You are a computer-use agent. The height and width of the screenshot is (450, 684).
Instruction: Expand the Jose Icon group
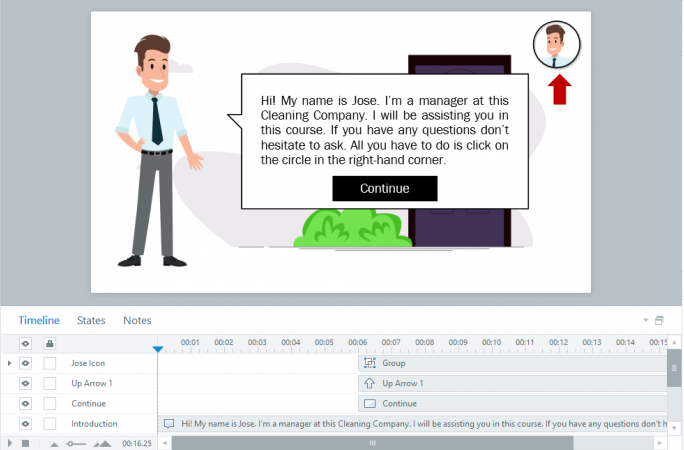click(x=9, y=363)
